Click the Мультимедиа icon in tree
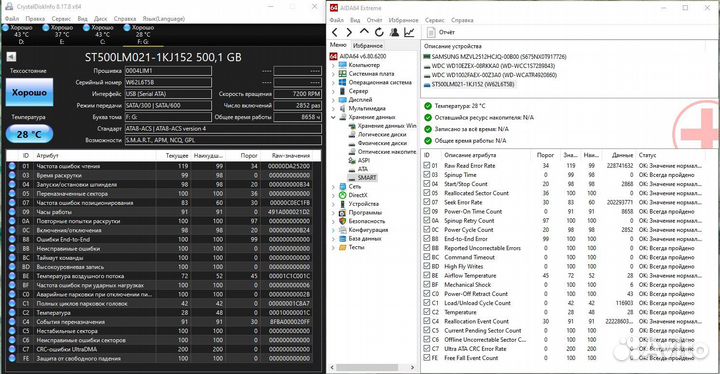Screen dimensions: 720x374 pos(343,108)
